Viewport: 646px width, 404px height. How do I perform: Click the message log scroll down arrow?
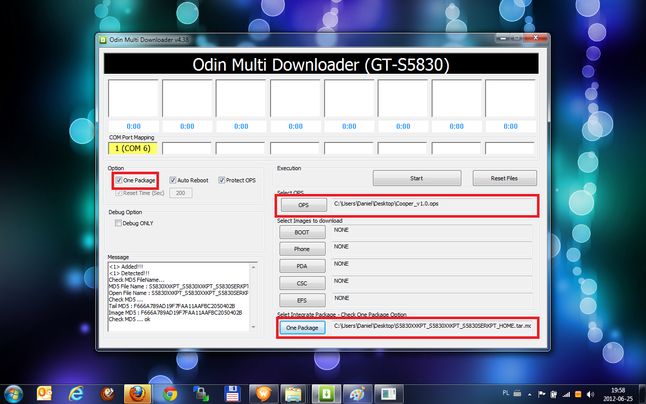253,327
